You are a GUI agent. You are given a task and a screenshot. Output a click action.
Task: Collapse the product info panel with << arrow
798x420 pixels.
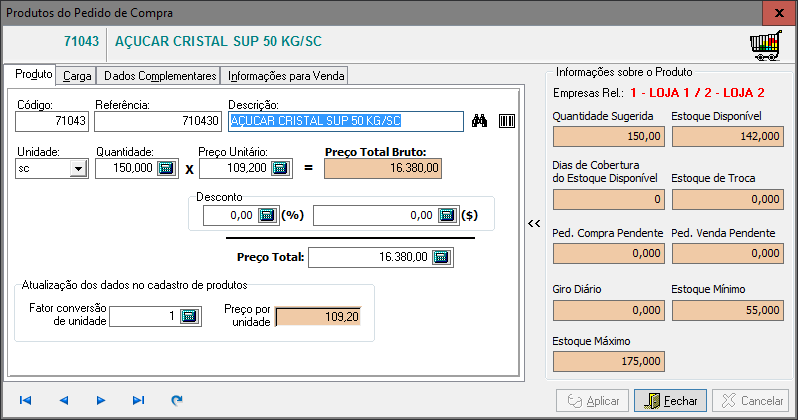pyautogui.click(x=535, y=223)
